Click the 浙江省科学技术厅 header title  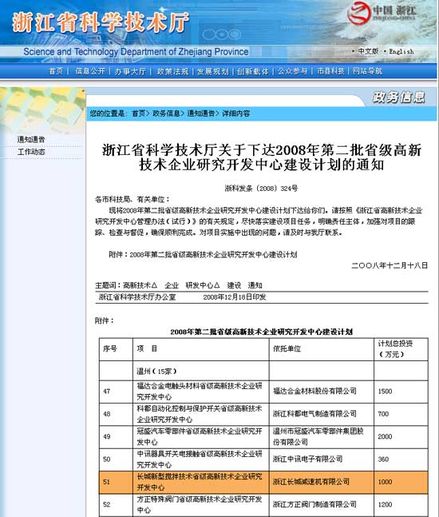tap(101, 23)
